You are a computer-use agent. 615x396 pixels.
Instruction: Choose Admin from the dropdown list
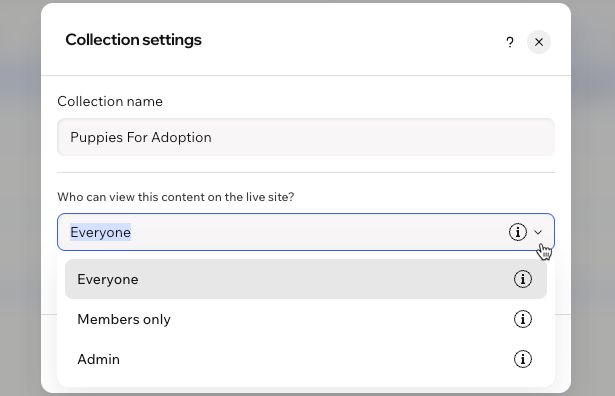pos(306,359)
